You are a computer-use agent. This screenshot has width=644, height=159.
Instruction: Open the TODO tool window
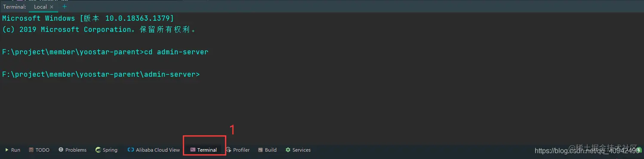coord(39,150)
